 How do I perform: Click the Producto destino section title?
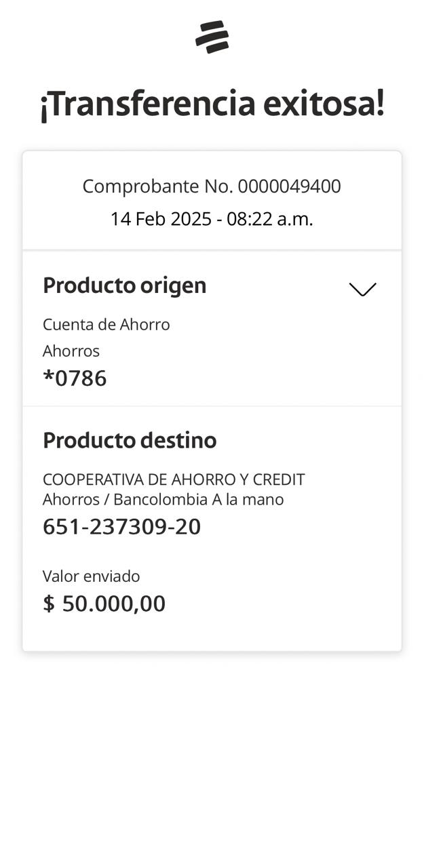tap(130, 440)
